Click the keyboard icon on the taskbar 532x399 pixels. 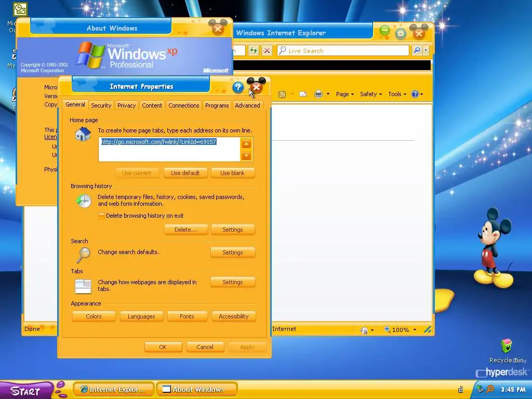pyautogui.click(x=460, y=389)
